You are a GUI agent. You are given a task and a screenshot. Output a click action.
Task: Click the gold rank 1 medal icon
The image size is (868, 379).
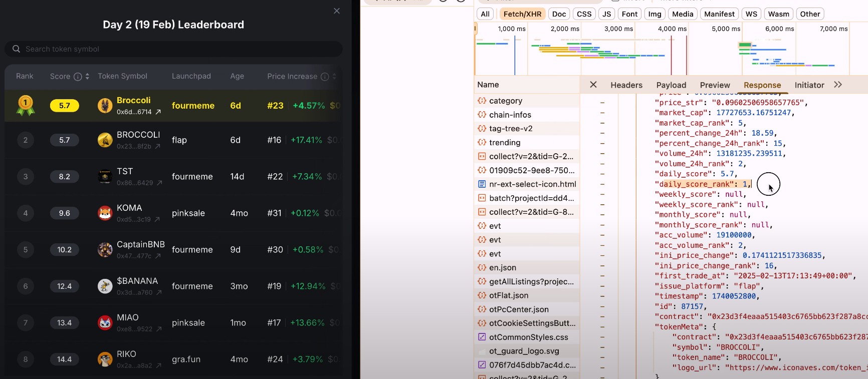point(26,105)
